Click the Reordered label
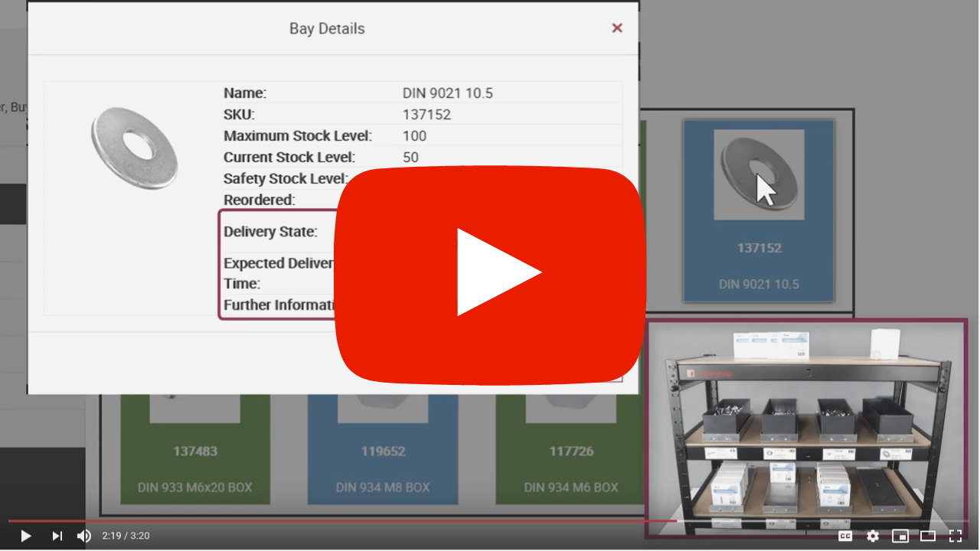980x551 pixels. click(260, 201)
